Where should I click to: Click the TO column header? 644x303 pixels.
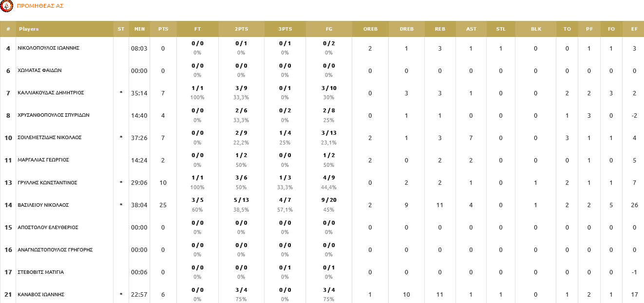point(567,29)
